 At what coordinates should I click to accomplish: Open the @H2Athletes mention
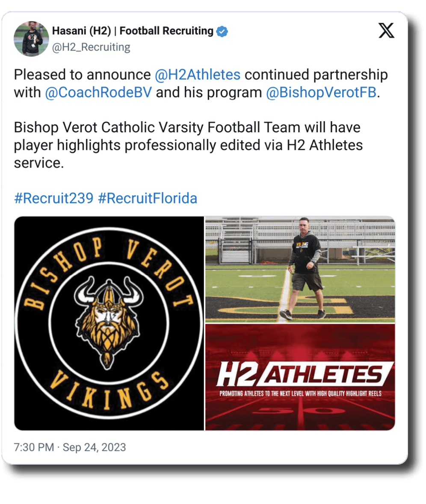197,75
